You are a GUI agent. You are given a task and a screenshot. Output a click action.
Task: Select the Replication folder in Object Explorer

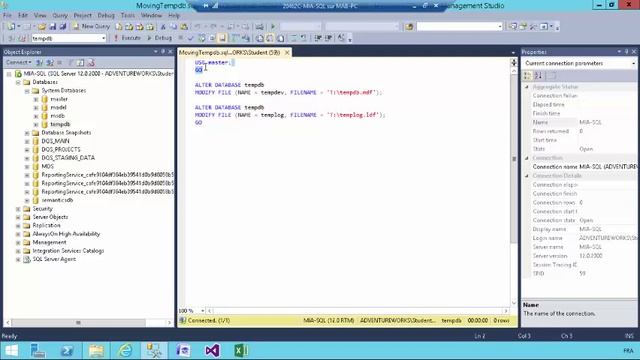click(46, 226)
